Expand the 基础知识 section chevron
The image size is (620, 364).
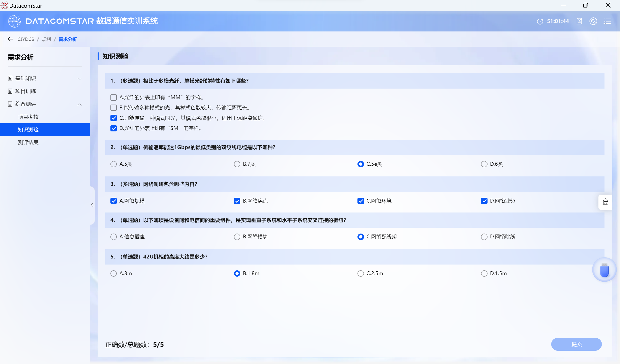pyautogui.click(x=79, y=79)
